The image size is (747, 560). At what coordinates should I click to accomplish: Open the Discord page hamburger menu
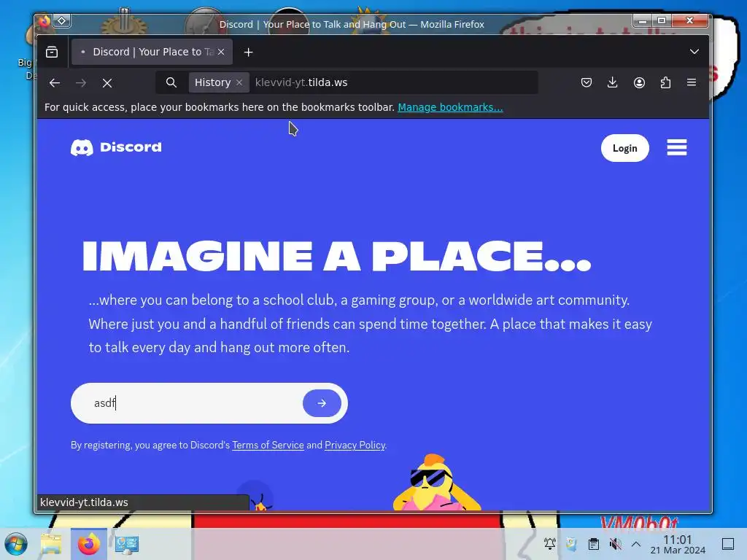click(x=676, y=147)
